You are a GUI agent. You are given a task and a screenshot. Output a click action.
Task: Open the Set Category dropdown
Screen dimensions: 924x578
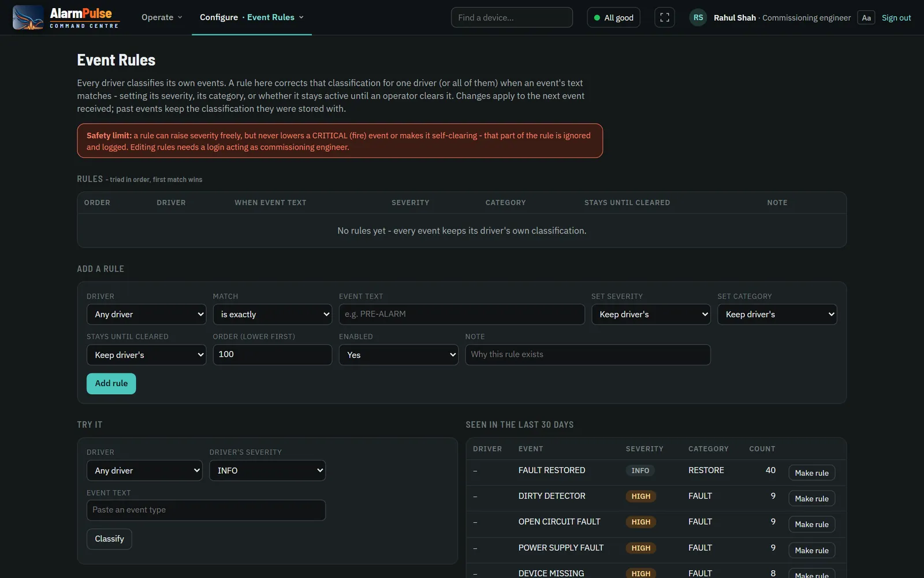777,314
